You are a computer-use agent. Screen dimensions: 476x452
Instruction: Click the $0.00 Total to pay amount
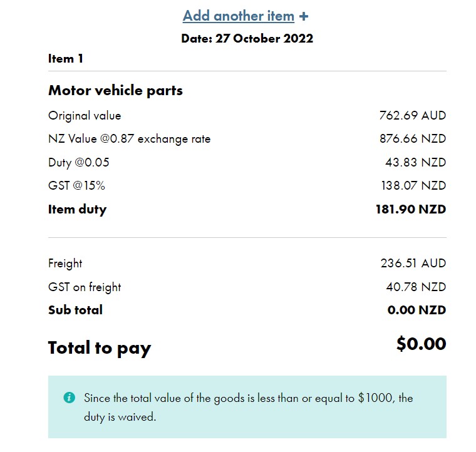(422, 344)
